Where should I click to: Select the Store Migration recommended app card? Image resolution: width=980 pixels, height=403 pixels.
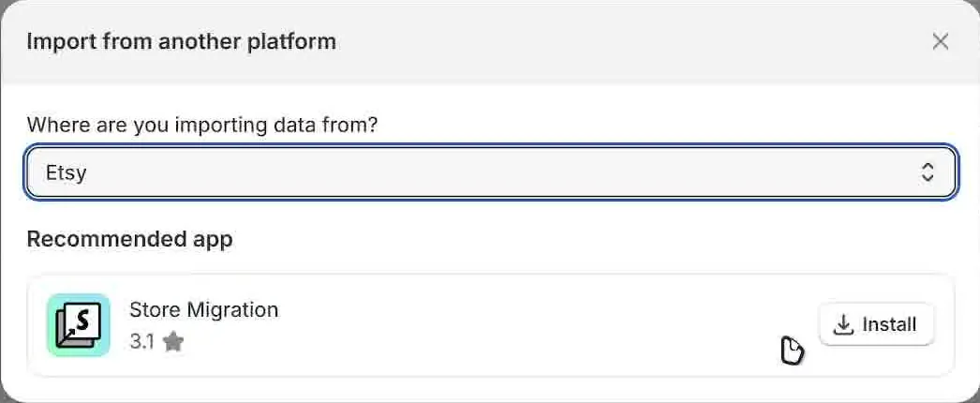[491, 325]
